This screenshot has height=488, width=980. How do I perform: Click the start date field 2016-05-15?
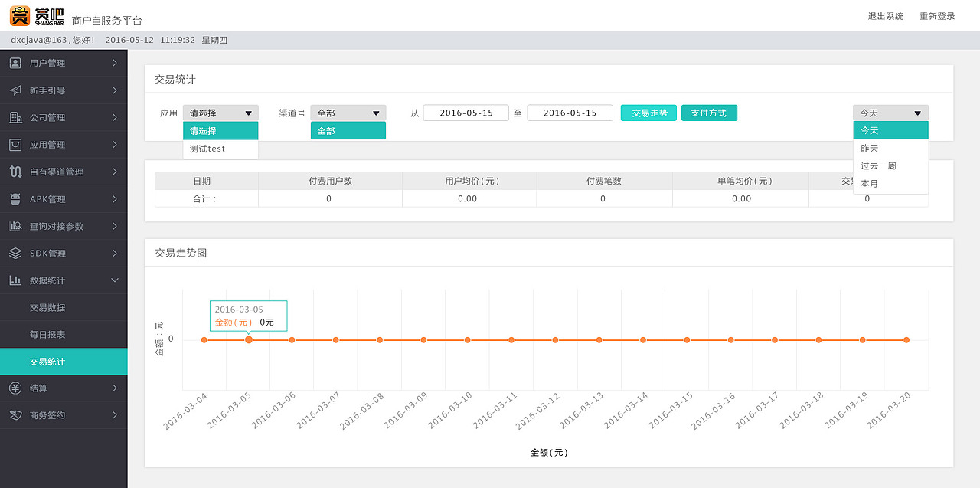tap(465, 113)
